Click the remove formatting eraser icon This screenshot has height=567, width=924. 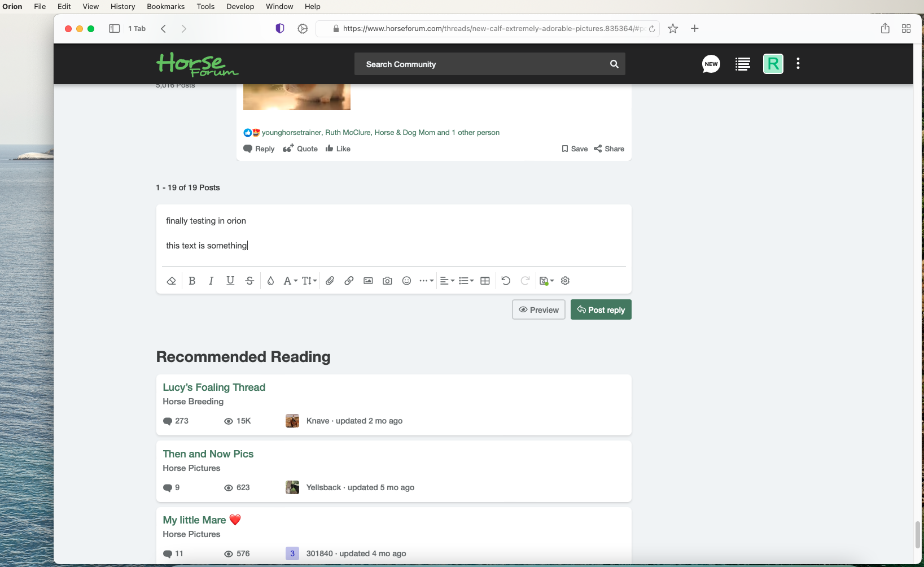172,281
